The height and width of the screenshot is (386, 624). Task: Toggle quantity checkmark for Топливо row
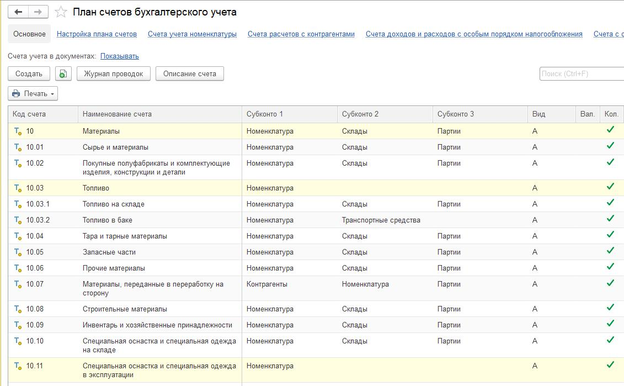tap(610, 186)
